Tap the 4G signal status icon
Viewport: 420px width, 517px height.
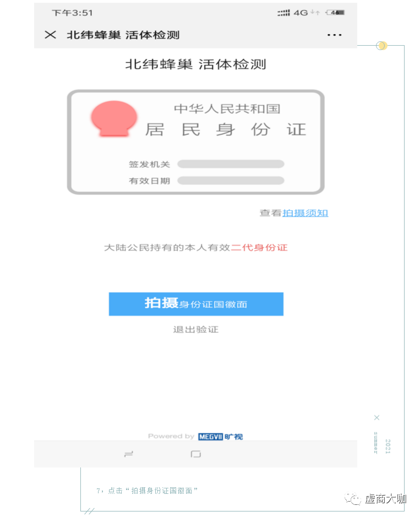click(x=301, y=13)
